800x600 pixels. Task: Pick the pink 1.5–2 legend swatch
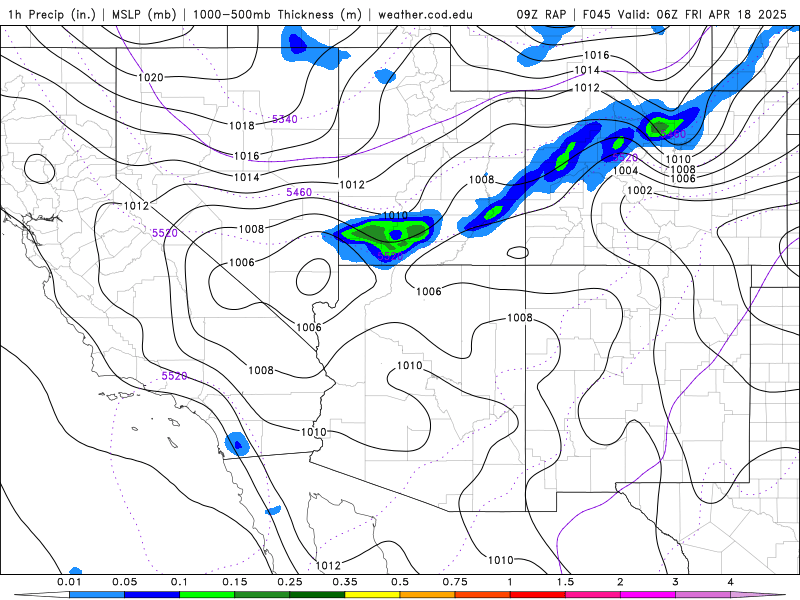pos(593,595)
